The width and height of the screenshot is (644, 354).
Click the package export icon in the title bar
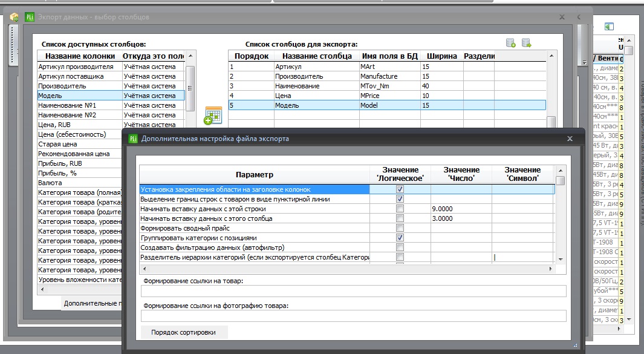[x=15, y=18]
